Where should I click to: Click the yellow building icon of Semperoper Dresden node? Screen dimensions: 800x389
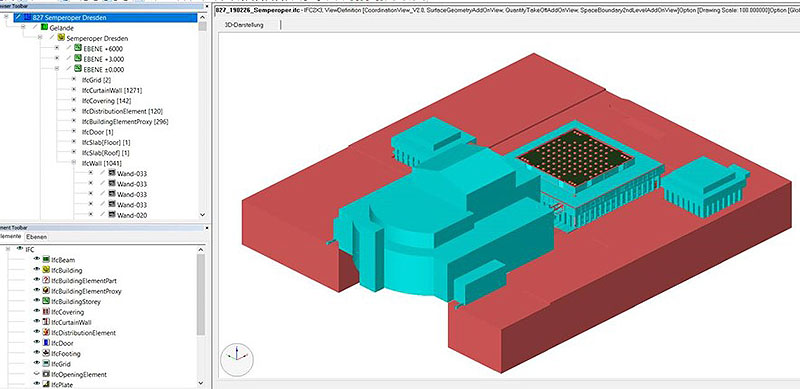click(x=61, y=38)
